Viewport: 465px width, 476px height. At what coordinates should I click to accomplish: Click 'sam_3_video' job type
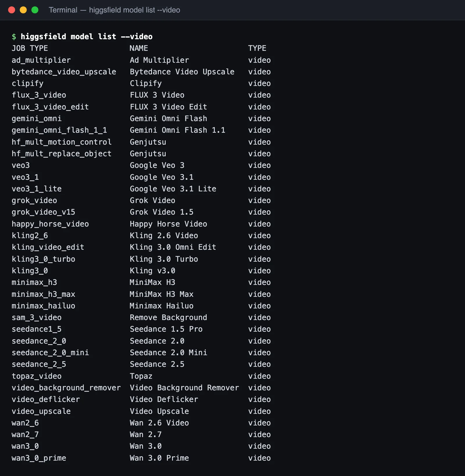tap(37, 317)
